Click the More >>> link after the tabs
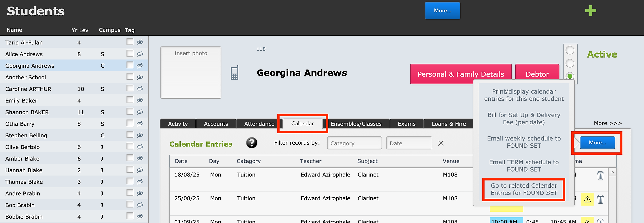This screenshot has height=223, width=644. 608,123
